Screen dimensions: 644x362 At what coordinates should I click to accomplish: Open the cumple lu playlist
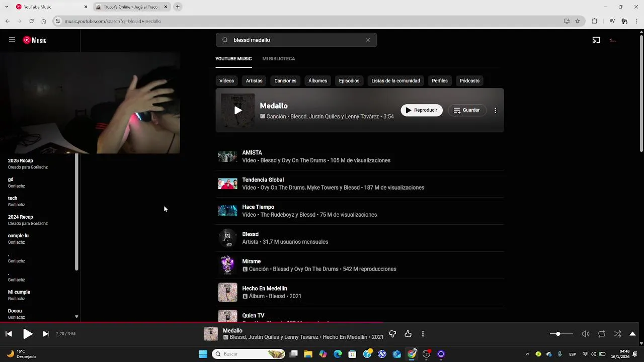(38, 239)
